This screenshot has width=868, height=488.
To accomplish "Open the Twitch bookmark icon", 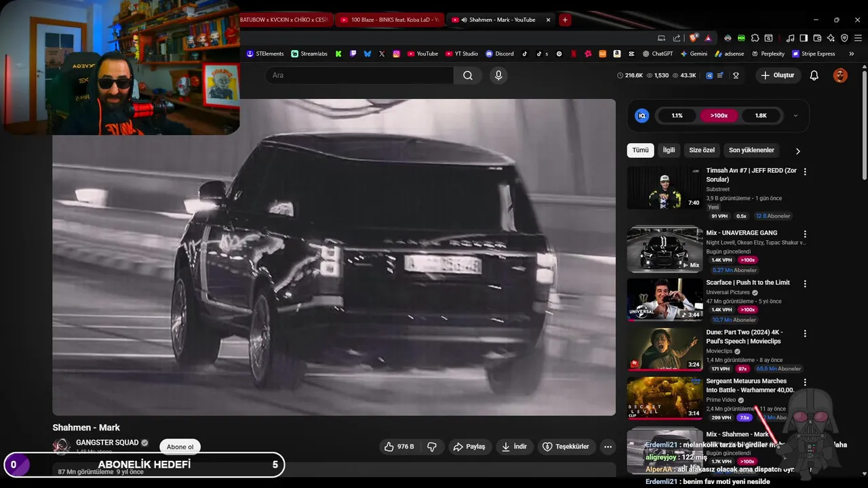I will (x=353, y=54).
